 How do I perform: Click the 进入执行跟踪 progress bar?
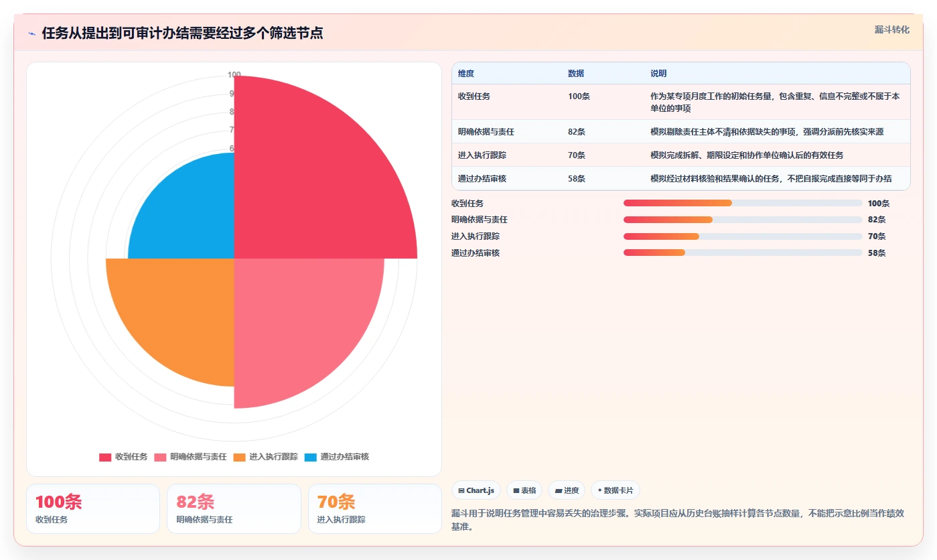[743, 236]
